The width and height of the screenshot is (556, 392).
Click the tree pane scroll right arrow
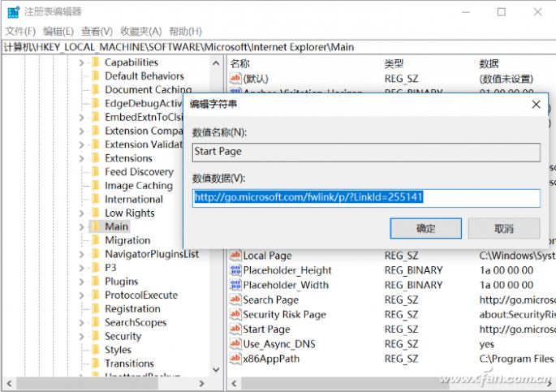click(x=202, y=384)
